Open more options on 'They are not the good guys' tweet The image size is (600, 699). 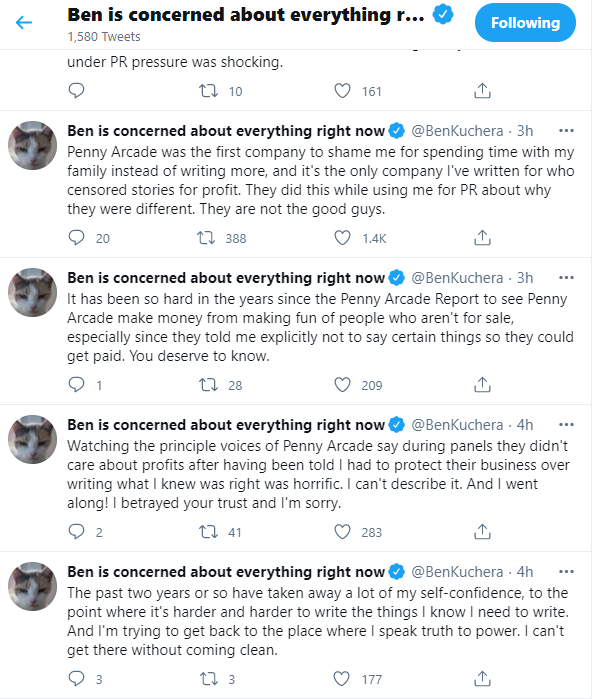(566, 131)
